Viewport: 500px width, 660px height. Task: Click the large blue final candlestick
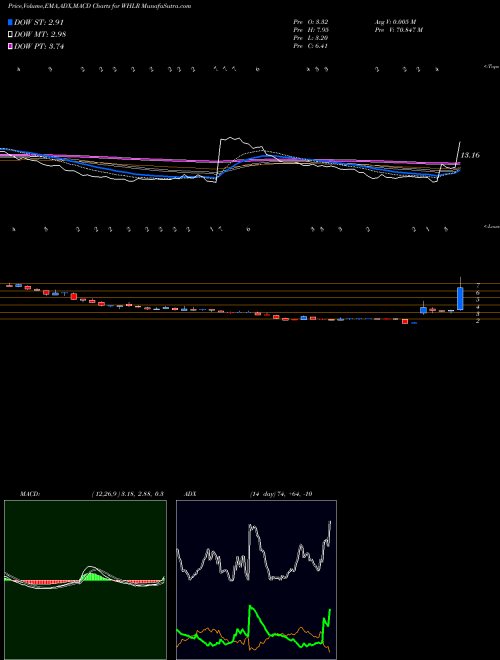(x=460, y=298)
